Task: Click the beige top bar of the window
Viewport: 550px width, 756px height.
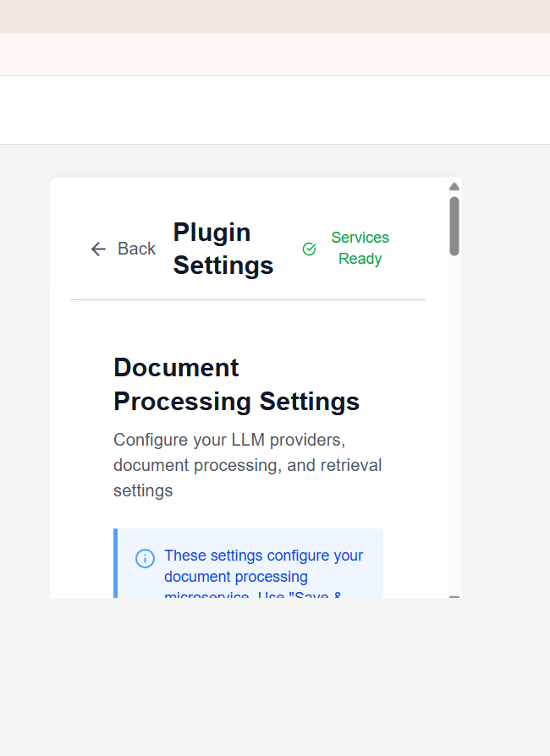Action: pyautogui.click(x=275, y=16)
